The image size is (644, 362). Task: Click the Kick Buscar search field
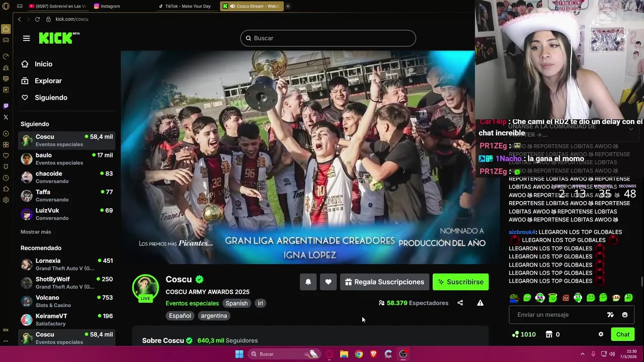click(x=328, y=38)
